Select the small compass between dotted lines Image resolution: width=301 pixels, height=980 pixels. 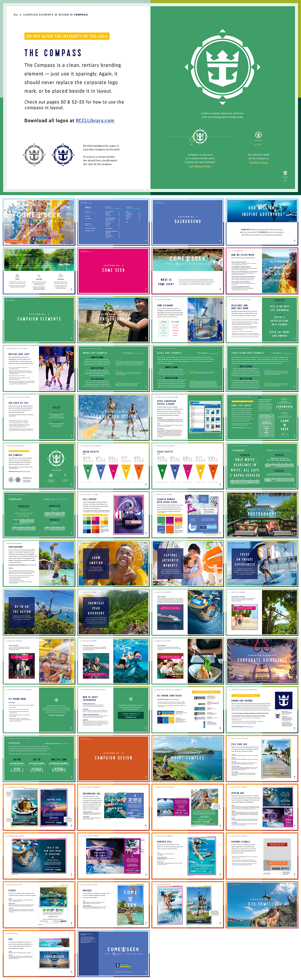[x=200, y=136]
